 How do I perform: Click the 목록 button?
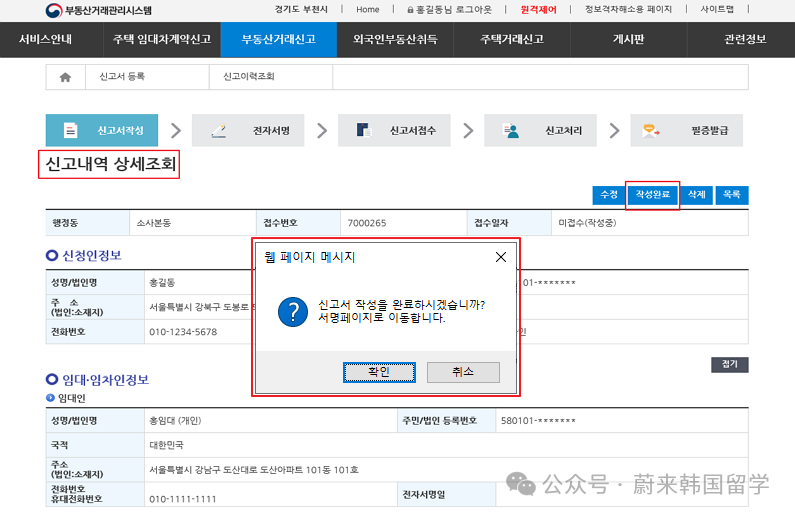coord(732,195)
